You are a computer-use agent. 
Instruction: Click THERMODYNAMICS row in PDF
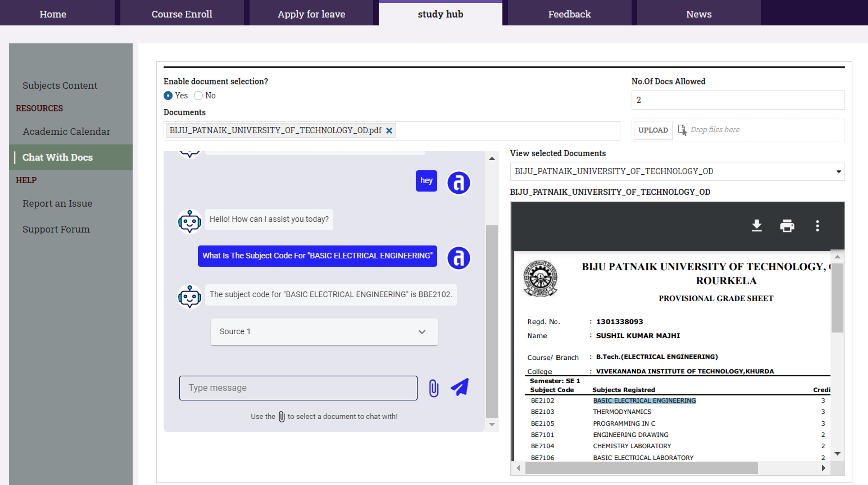point(622,412)
